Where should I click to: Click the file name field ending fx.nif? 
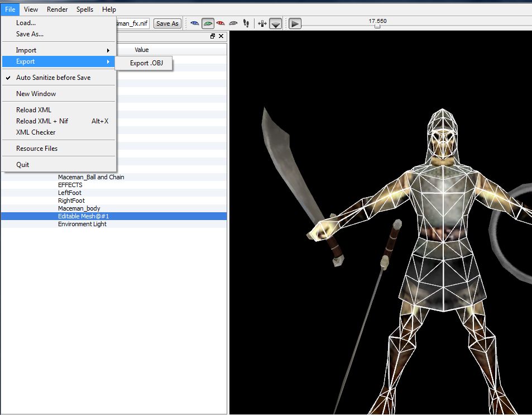[x=133, y=23]
